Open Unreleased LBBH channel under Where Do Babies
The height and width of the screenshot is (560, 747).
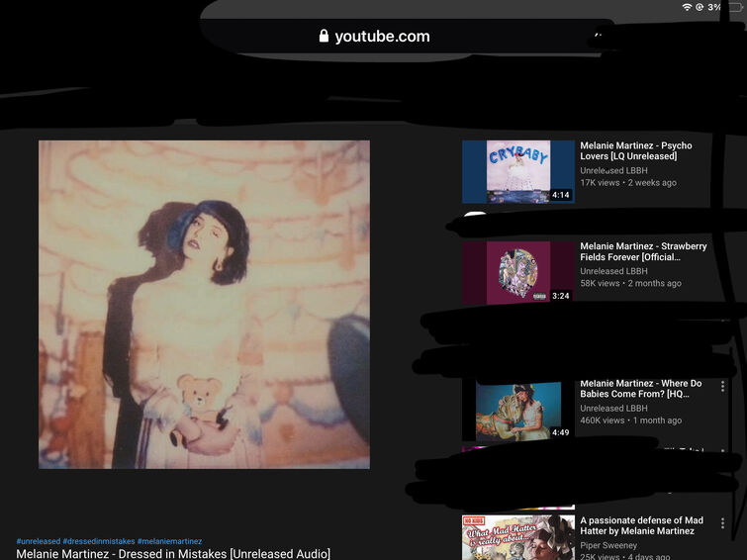click(x=613, y=409)
